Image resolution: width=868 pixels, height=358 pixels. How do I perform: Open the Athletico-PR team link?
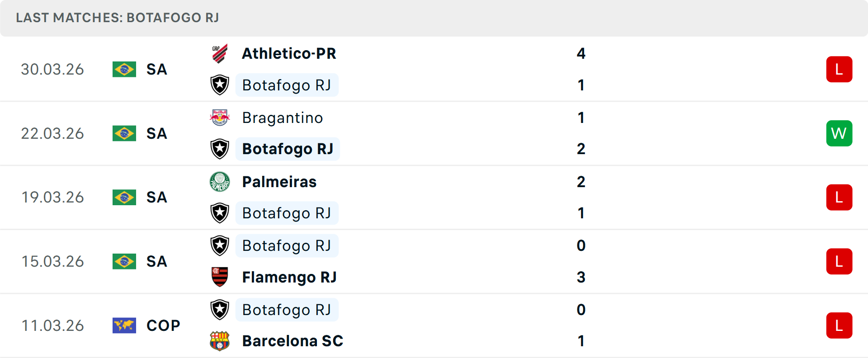(289, 54)
